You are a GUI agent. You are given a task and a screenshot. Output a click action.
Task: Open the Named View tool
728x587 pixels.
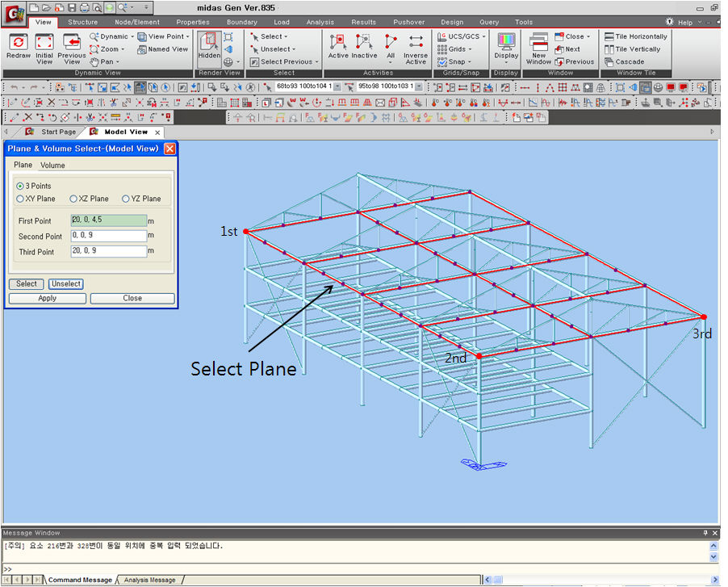(162, 49)
